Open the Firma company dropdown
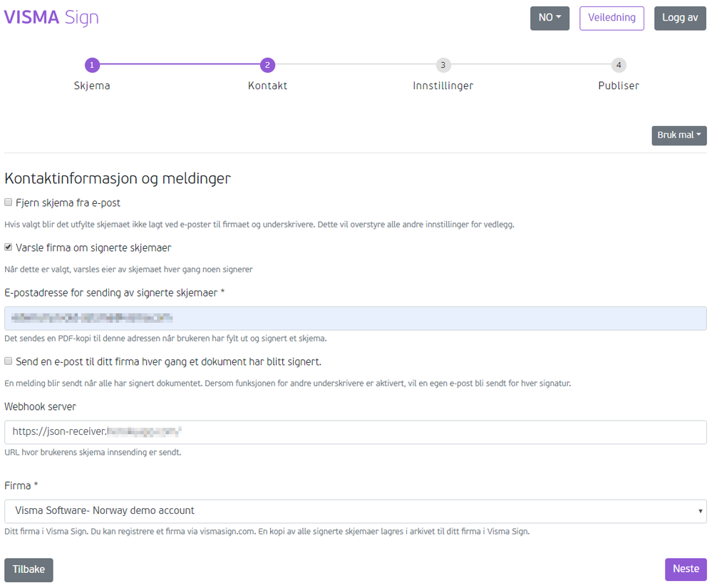The image size is (712, 588). (x=356, y=510)
